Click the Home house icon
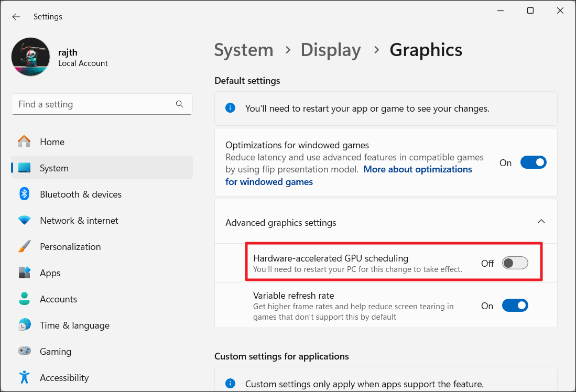576x392 pixels. click(24, 142)
